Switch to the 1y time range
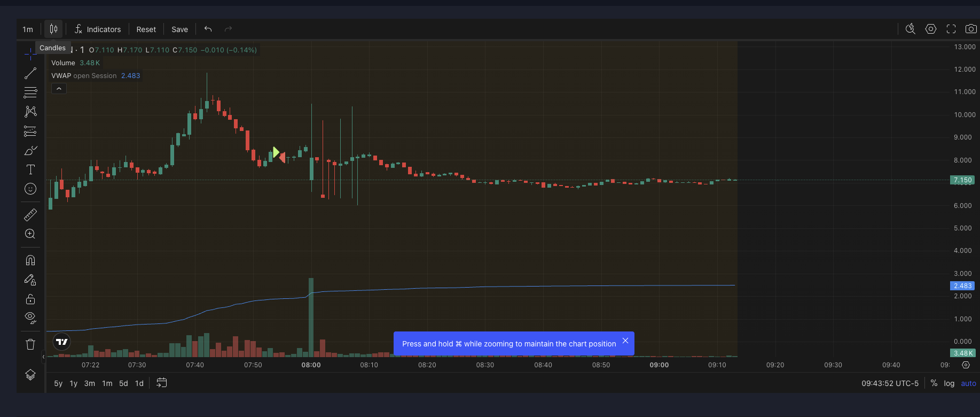 point(74,383)
